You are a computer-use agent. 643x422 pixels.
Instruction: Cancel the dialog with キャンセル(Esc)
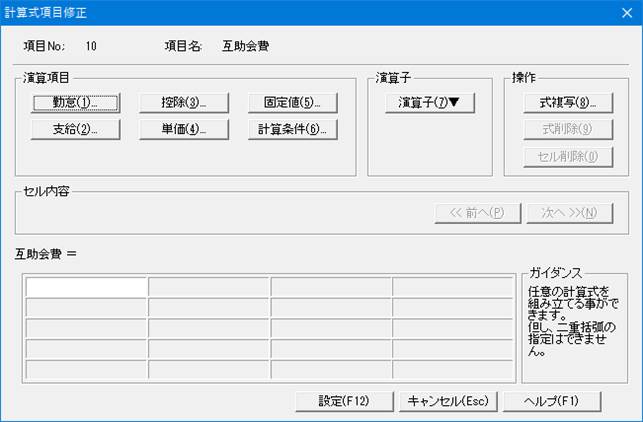pos(448,401)
